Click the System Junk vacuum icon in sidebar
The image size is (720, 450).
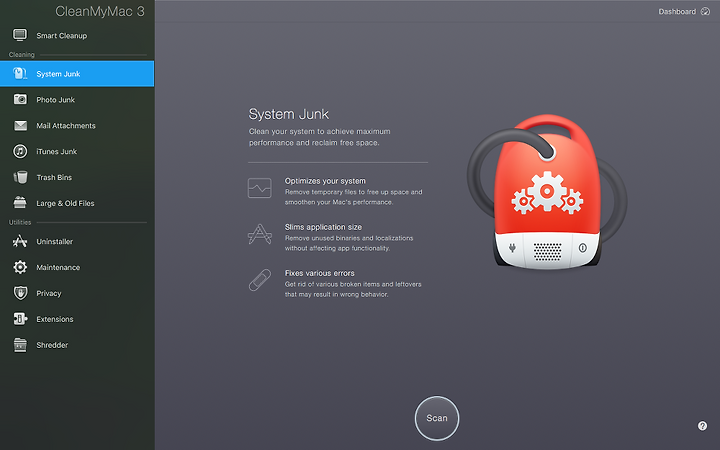coord(20,73)
